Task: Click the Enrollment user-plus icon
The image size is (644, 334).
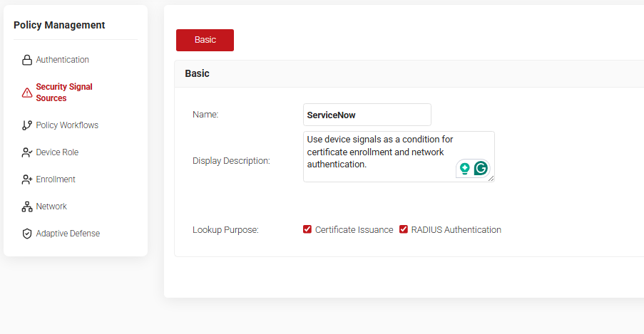Action: (x=27, y=179)
